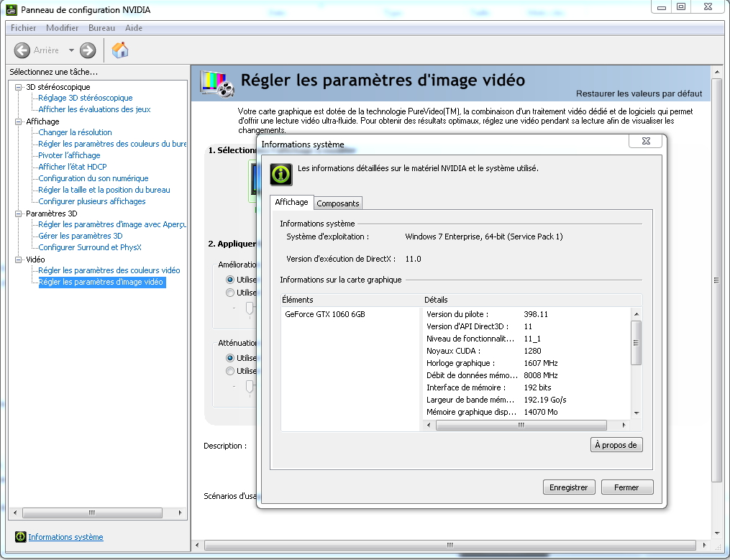Select Pivoter l'affichage
Viewport: 730px width, 560px height.
point(69,155)
